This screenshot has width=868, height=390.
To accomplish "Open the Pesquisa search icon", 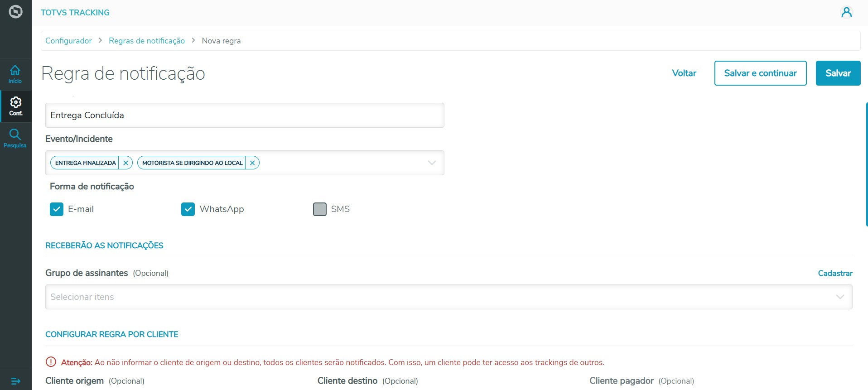I will (15, 138).
